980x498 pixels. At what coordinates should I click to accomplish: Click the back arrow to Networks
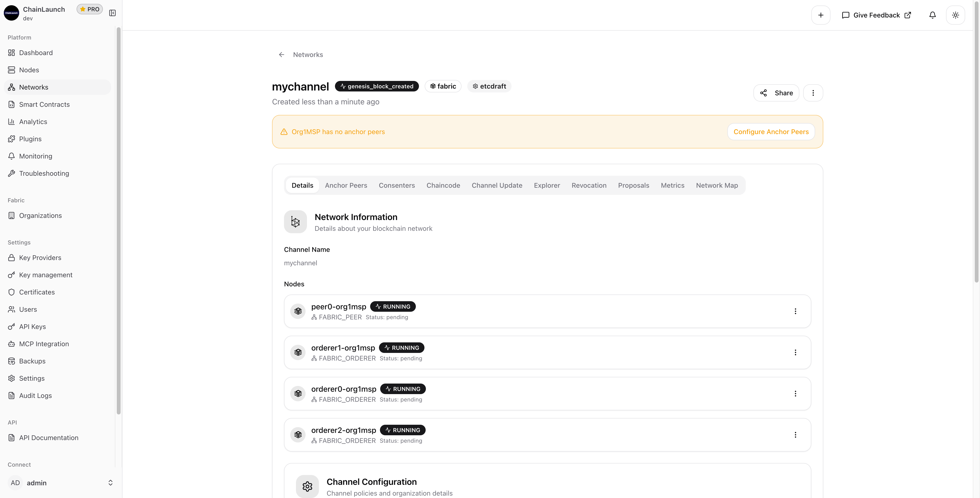coord(282,55)
